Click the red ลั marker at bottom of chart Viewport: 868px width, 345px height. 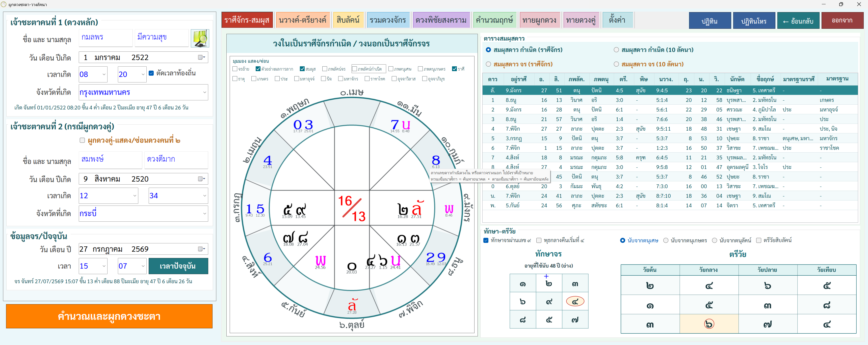[x=352, y=305]
